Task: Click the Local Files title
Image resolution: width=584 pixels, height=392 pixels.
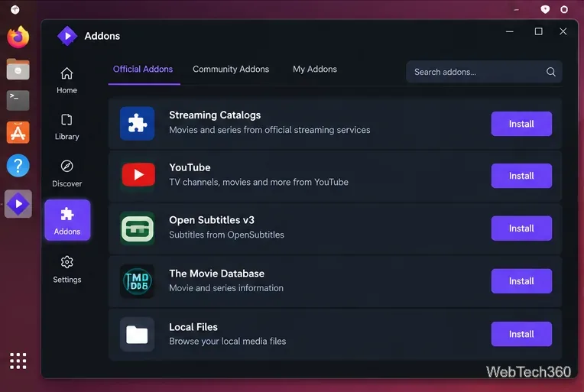Action: coord(193,327)
